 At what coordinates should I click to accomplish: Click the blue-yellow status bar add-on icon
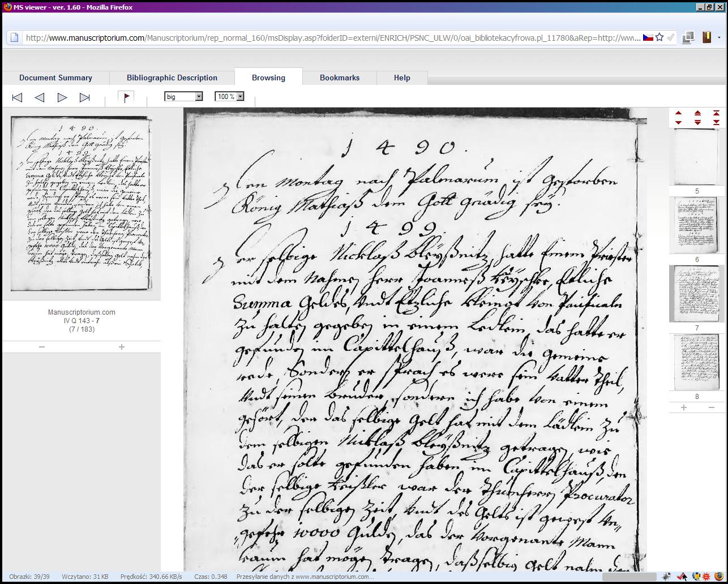pos(695,577)
